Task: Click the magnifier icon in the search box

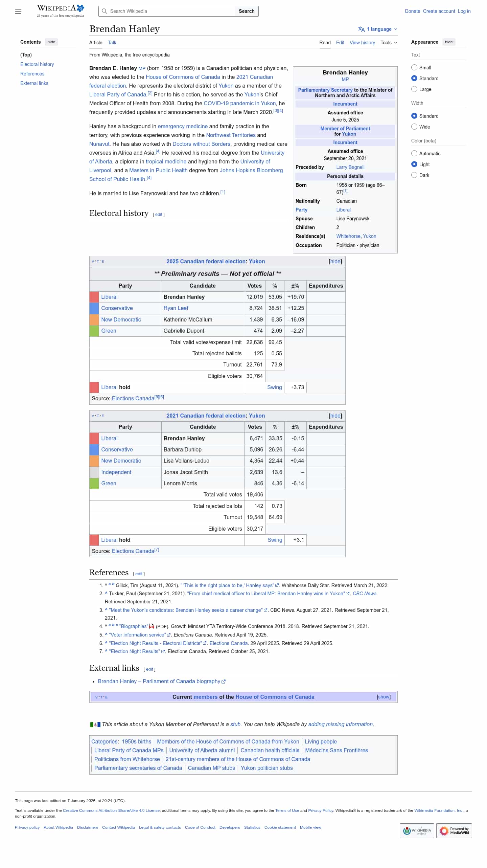Action: [105, 11]
